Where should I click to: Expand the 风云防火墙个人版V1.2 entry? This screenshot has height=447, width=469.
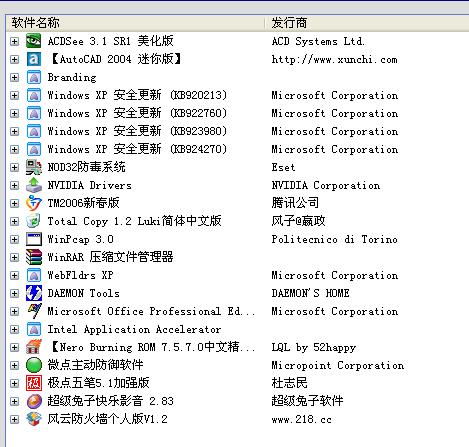[14, 419]
